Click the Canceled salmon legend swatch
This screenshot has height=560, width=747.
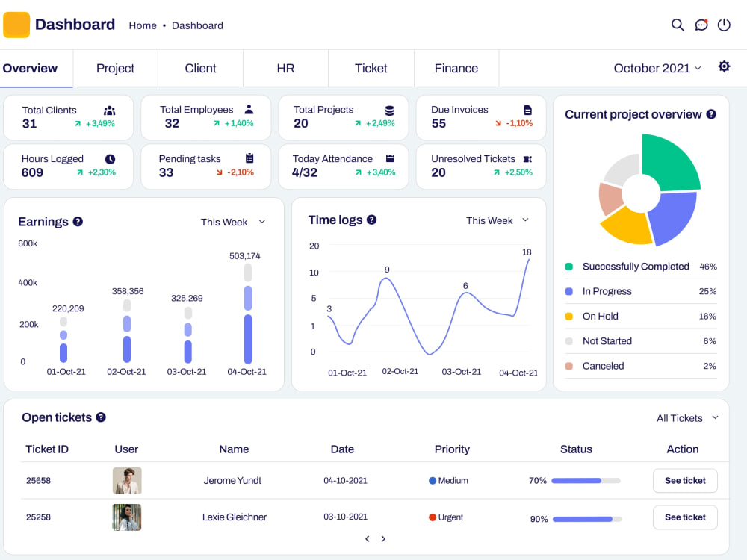pos(568,366)
